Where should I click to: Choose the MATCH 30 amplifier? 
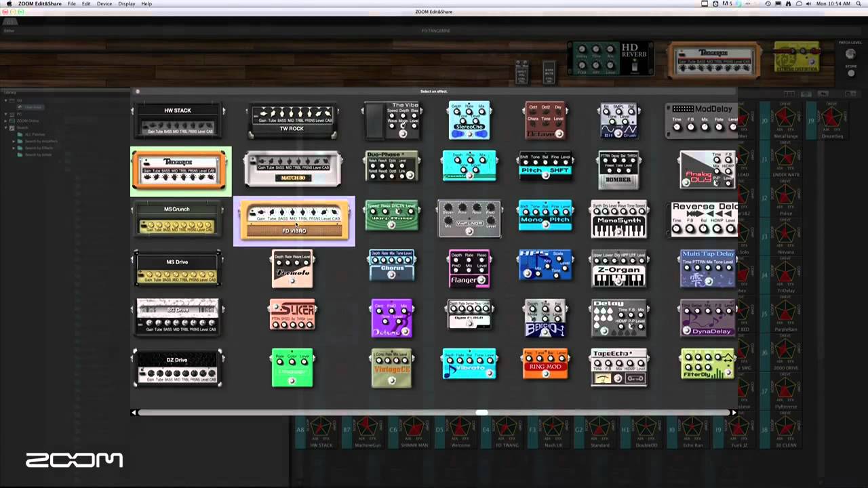(292, 169)
